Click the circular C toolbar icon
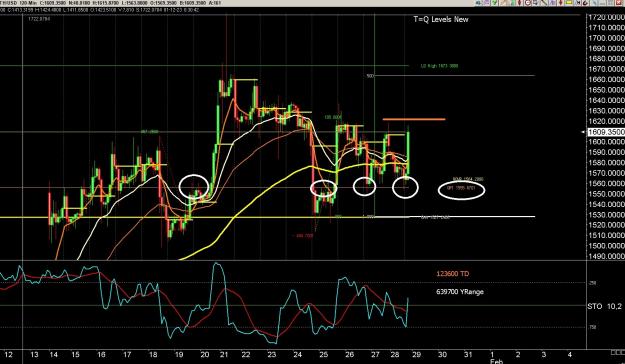 [527, 3]
